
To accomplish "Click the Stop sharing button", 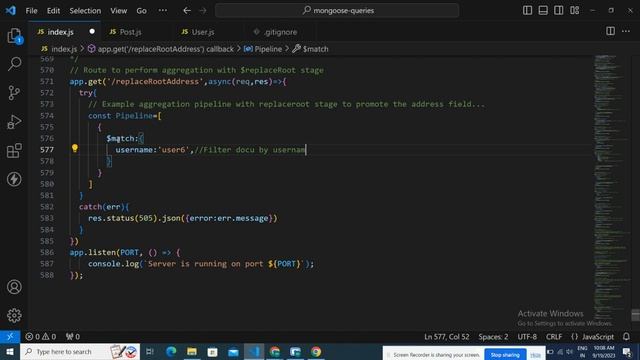I will (505, 355).
